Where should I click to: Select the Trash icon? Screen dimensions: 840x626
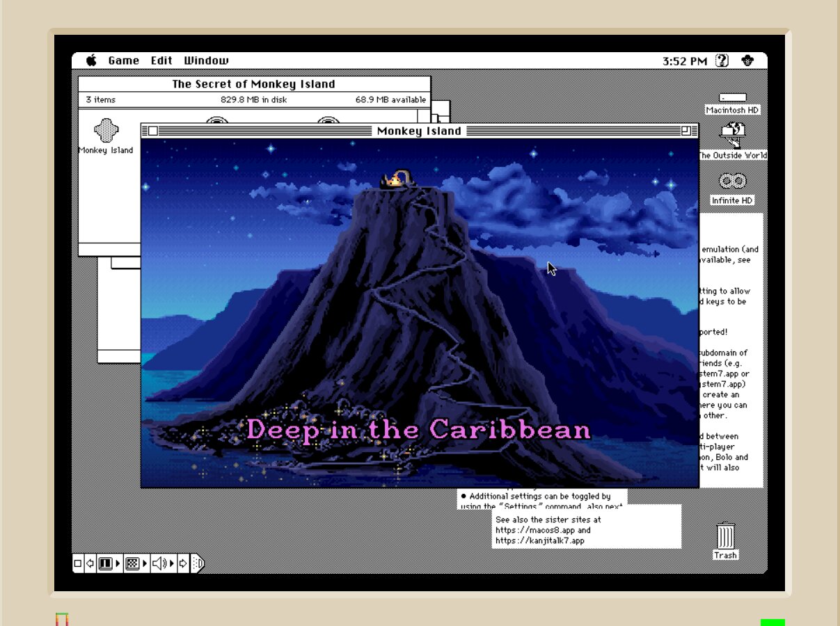725,536
